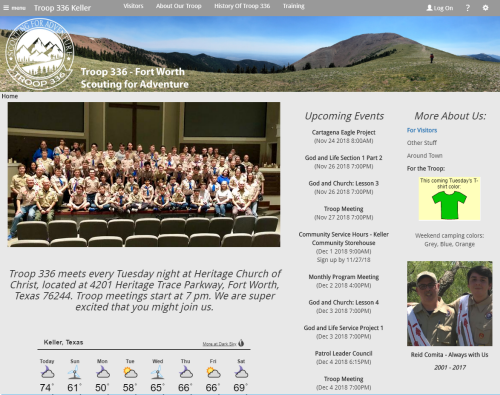The height and width of the screenshot is (395, 500).
Task: Click the Troop 336 circular logo
Action: pyautogui.click(x=40, y=54)
